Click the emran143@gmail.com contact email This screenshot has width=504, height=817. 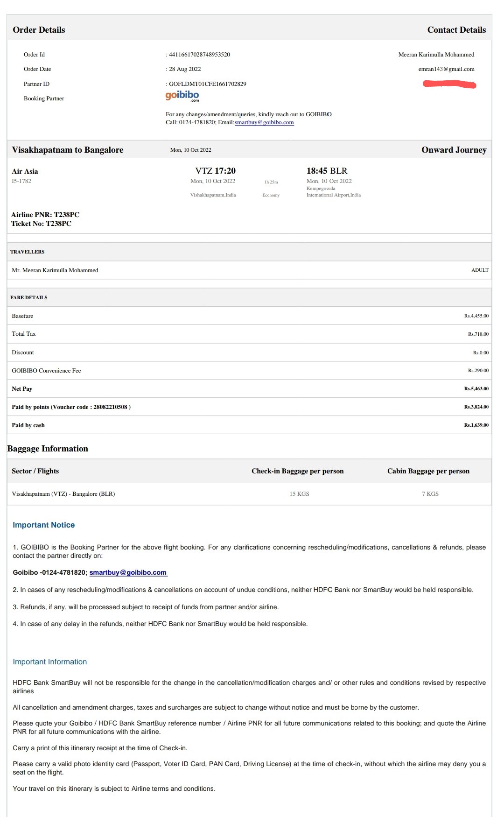tap(446, 69)
